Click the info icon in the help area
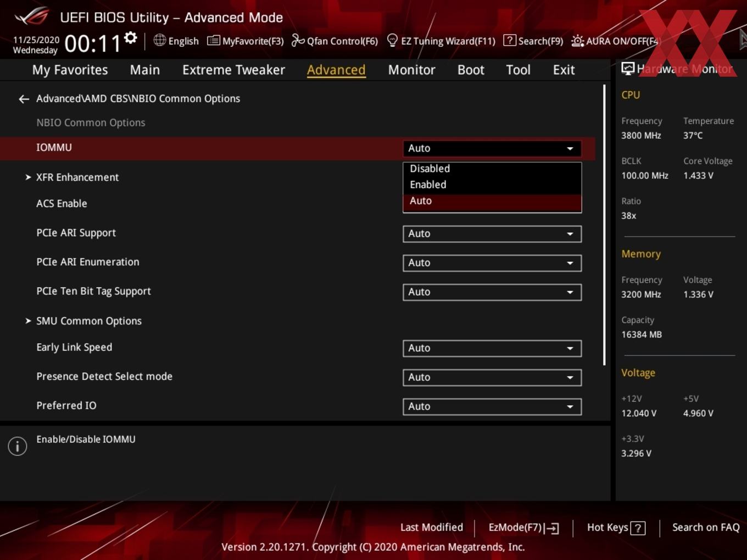 click(18, 446)
